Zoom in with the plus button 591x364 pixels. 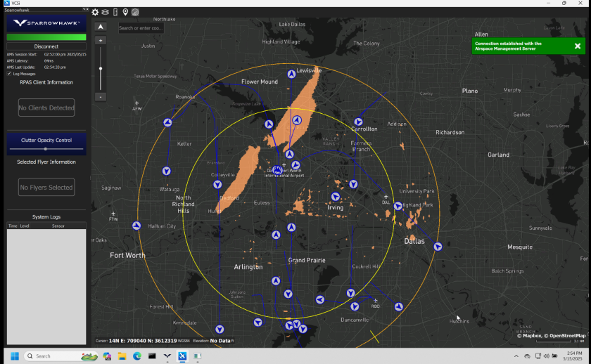coord(101,40)
